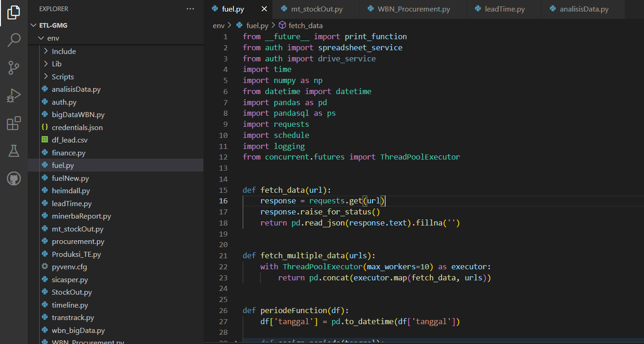The height and width of the screenshot is (344, 644).
Task: Expand the Scripts folder
Action: tap(63, 77)
